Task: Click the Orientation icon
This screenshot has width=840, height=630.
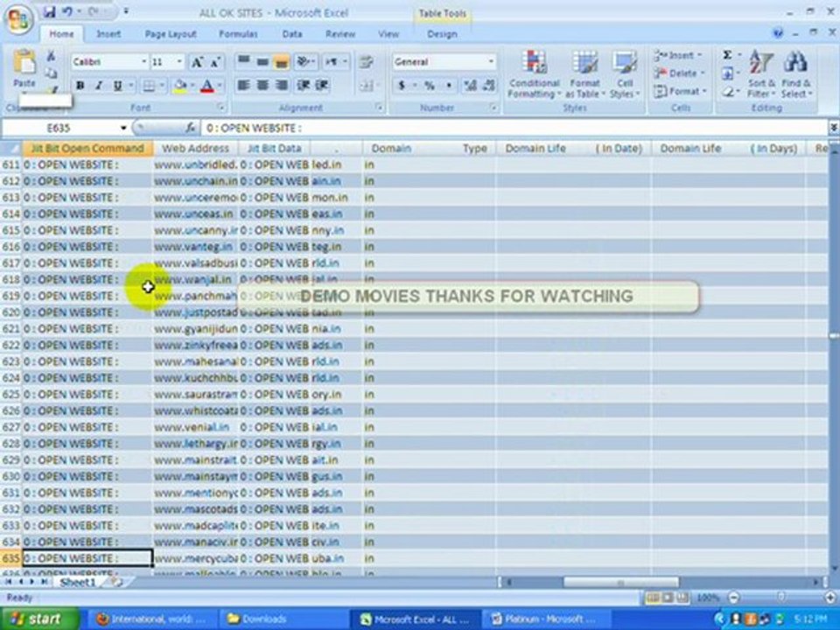Action: pyautogui.click(x=305, y=61)
